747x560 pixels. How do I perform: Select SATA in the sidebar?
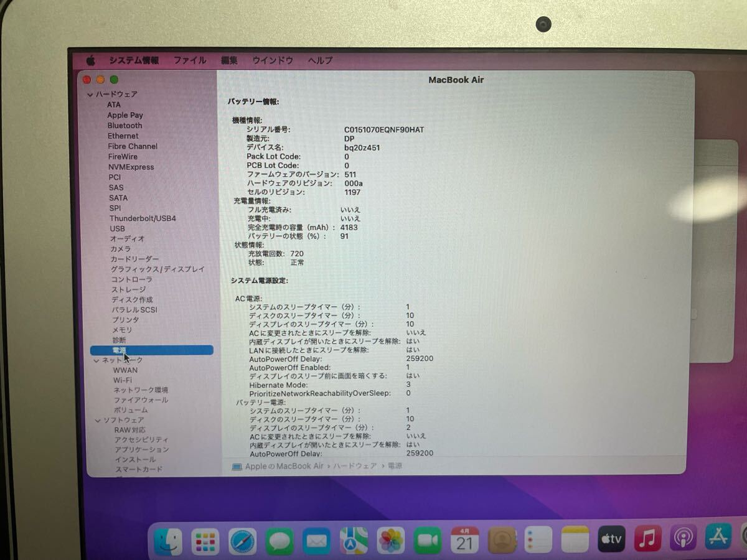[118, 198]
